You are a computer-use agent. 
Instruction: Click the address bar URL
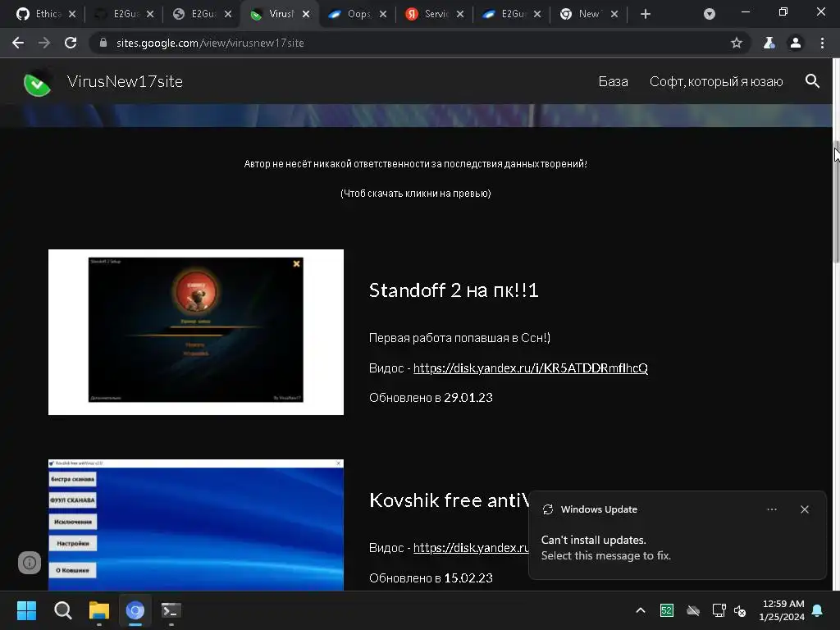pyautogui.click(x=210, y=43)
